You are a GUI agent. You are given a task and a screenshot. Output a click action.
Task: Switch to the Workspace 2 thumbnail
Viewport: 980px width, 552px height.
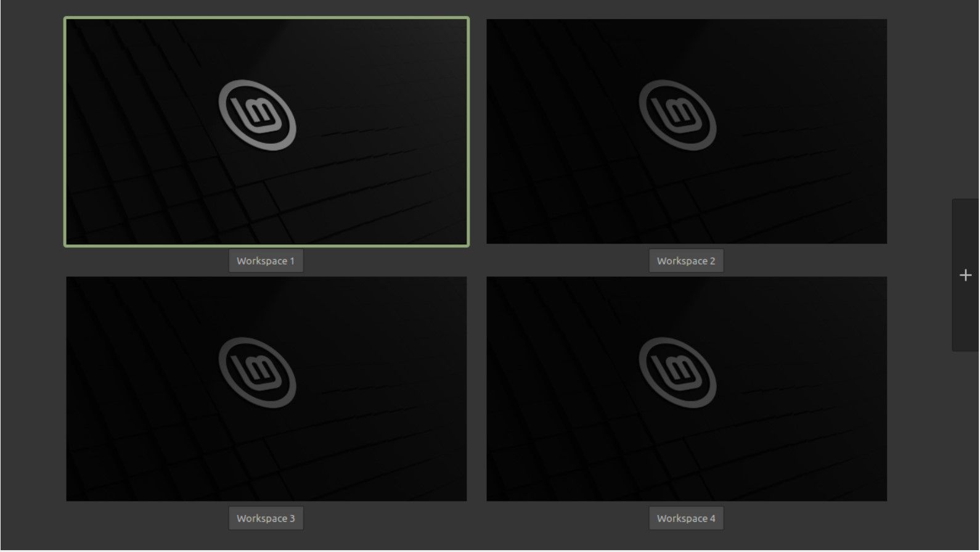tap(687, 131)
